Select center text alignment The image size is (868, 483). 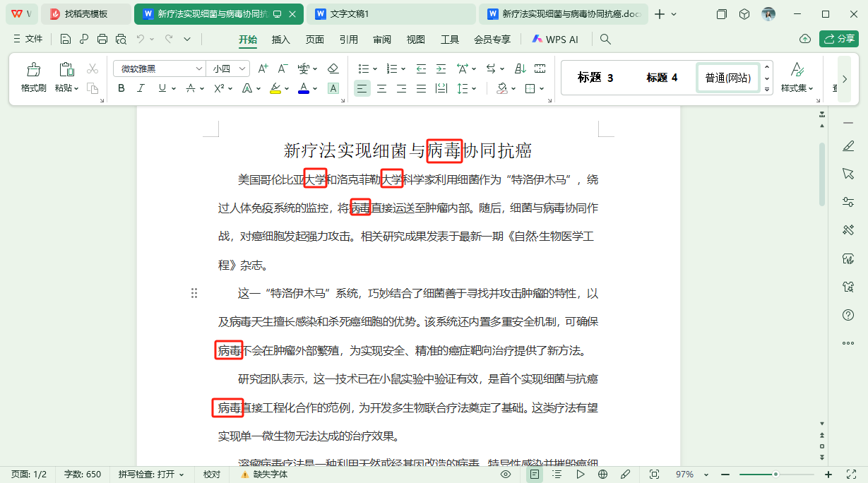[381, 88]
